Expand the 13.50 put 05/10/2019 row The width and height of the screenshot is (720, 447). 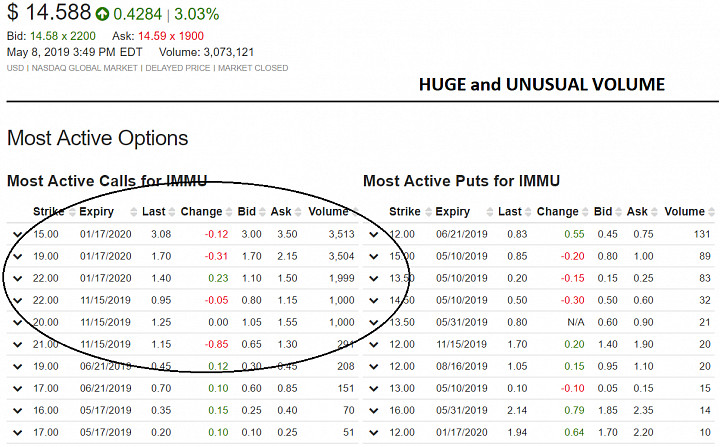[x=374, y=279]
